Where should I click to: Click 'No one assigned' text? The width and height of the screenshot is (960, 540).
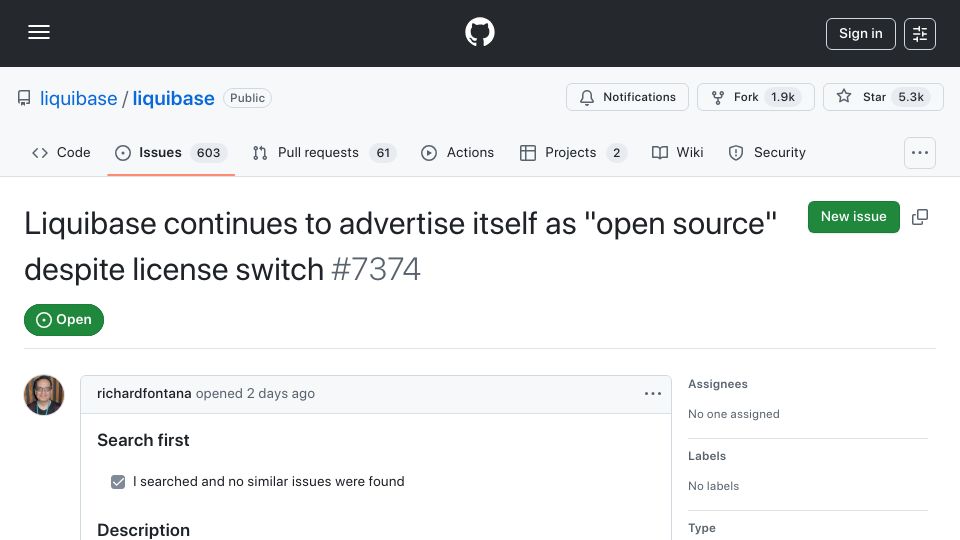click(733, 414)
